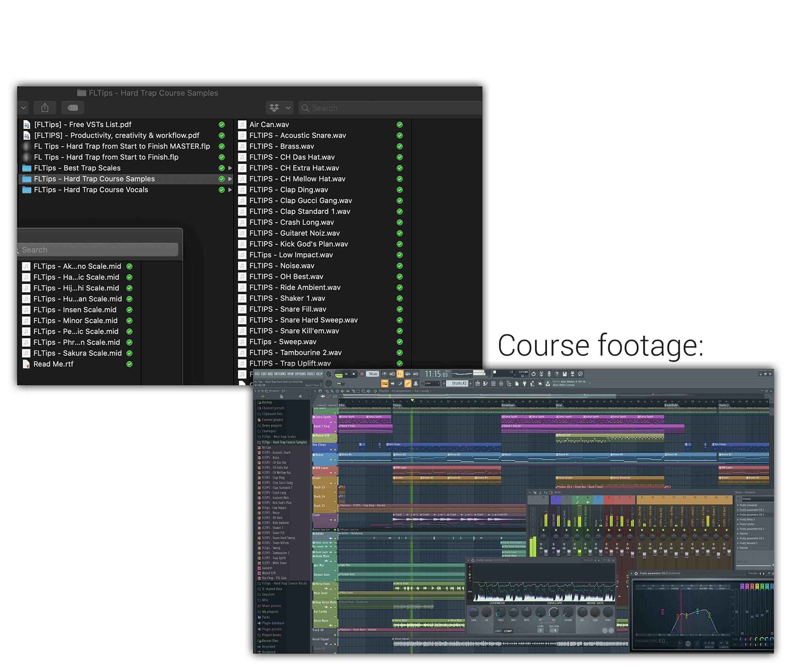Click the Finder Search field
The width and height of the screenshot is (791, 672).
tap(390, 108)
